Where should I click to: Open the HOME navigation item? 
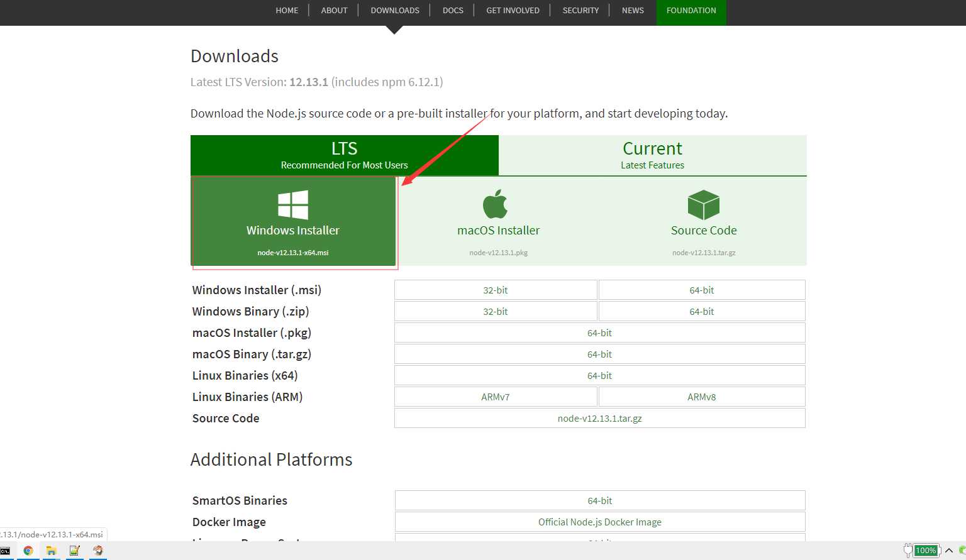[287, 11]
